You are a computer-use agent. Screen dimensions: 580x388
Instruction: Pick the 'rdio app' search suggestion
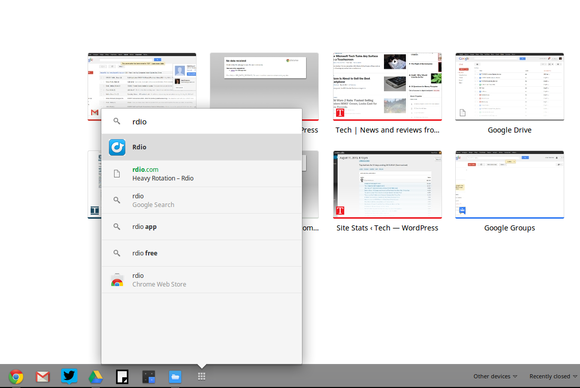pos(202,227)
